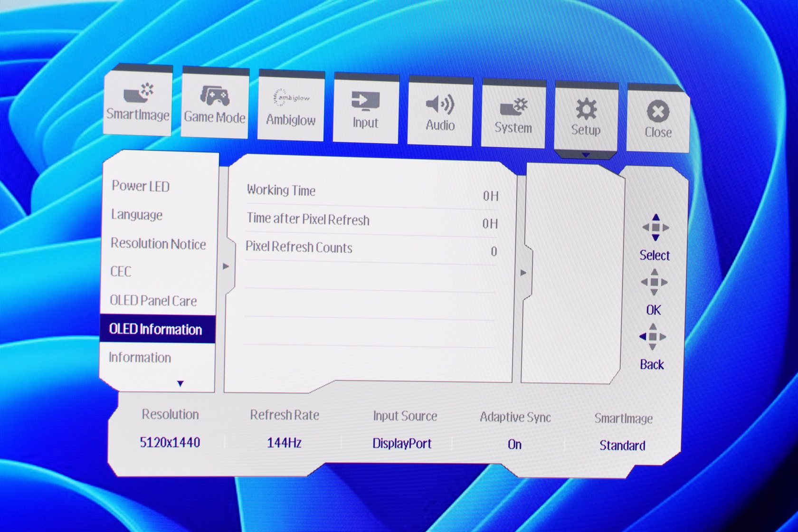Select Language menu item
Screen dimensions: 798x532
point(137,215)
